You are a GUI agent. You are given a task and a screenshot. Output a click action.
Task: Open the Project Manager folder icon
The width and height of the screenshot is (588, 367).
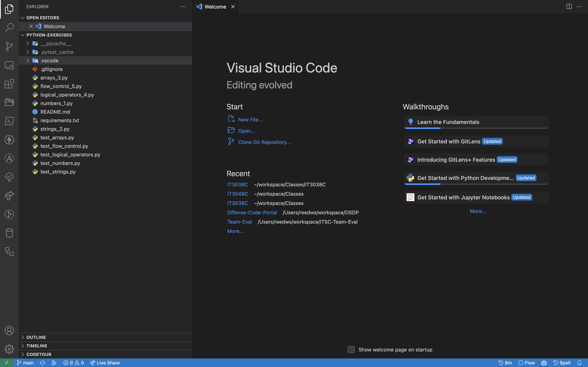[x=9, y=102]
